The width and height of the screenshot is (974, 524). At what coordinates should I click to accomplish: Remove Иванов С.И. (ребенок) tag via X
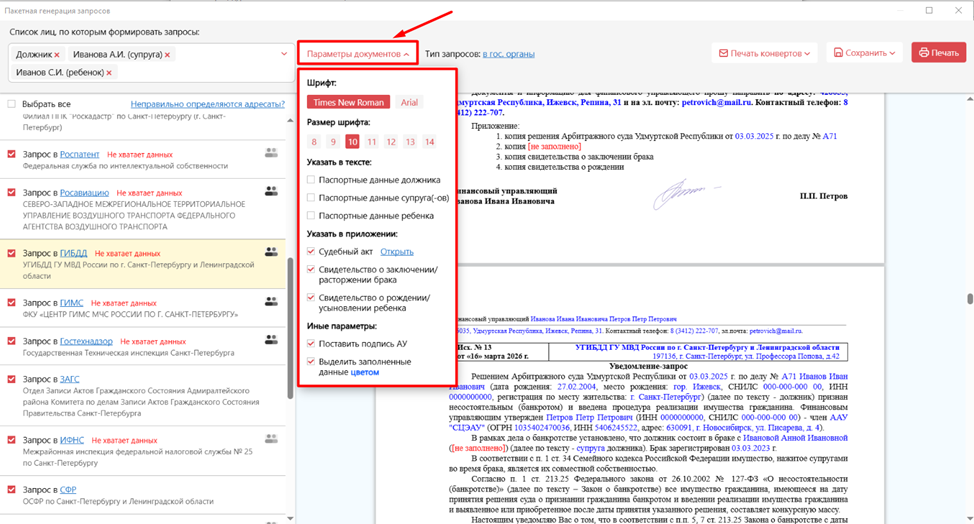point(108,73)
